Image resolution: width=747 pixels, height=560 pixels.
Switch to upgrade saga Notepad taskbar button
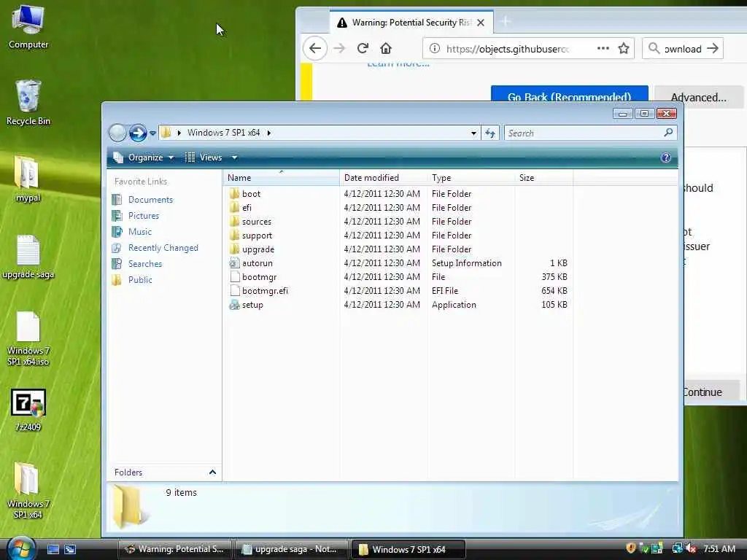pyautogui.click(x=291, y=549)
